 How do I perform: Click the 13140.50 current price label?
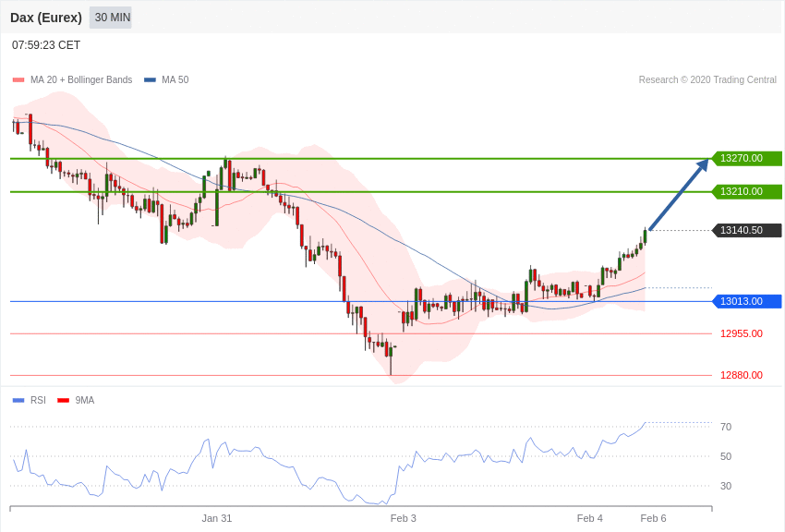(x=747, y=231)
